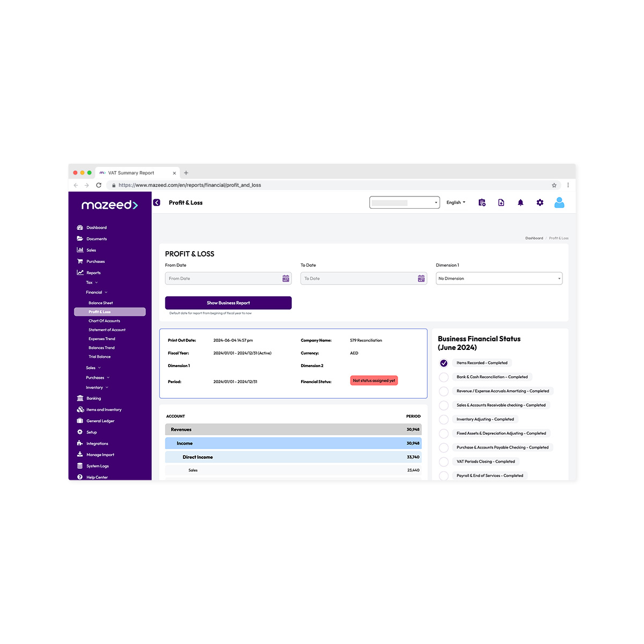Click the Purchases cart icon
The width and height of the screenshot is (644, 644).
[x=80, y=261]
